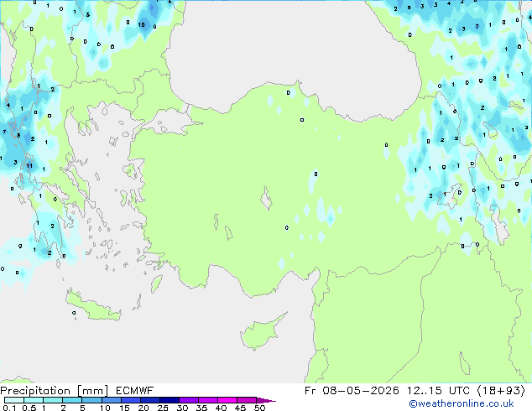Click the 30–35 mm purple legend swatch
The width and height of the screenshot is (532, 411).
pyautogui.click(x=188, y=400)
